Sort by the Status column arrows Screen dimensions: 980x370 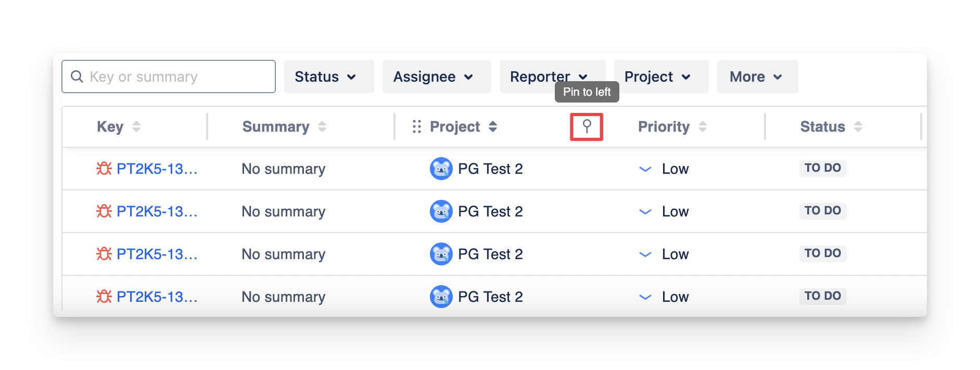coord(858,126)
